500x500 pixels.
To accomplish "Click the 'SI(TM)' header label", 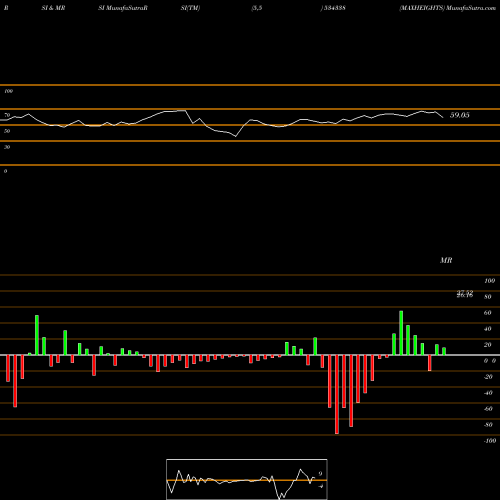I will click(190, 8).
